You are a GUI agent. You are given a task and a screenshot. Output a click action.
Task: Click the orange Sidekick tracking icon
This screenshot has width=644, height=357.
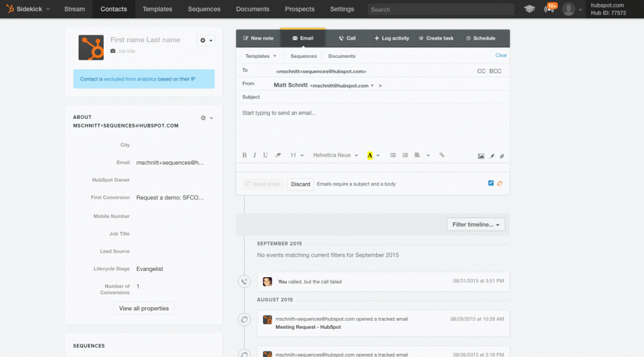pyautogui.click(x=500, y=184)
